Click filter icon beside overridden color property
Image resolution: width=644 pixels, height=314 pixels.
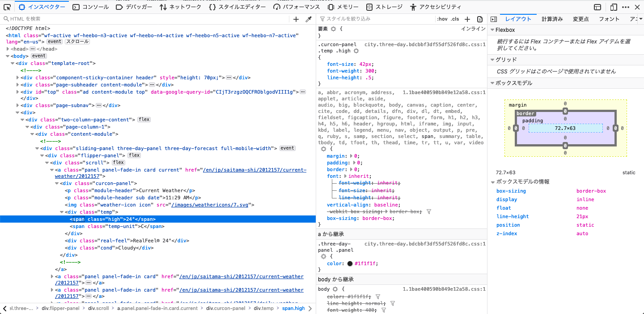click(x=378, y=297)
